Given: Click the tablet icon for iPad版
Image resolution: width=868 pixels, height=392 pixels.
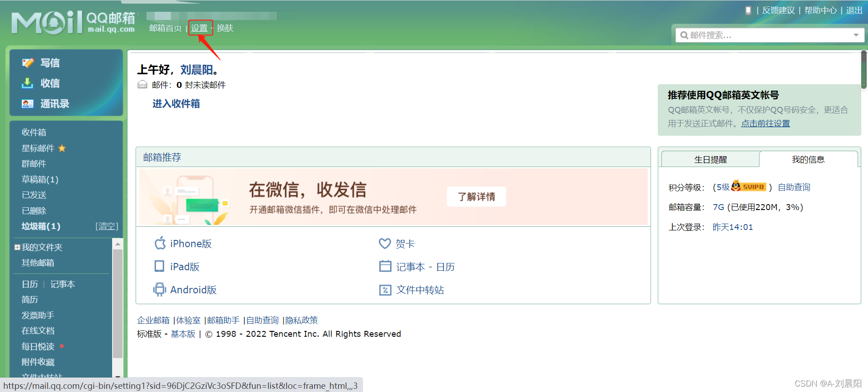Looking at the screenshot, I should 160,266.
